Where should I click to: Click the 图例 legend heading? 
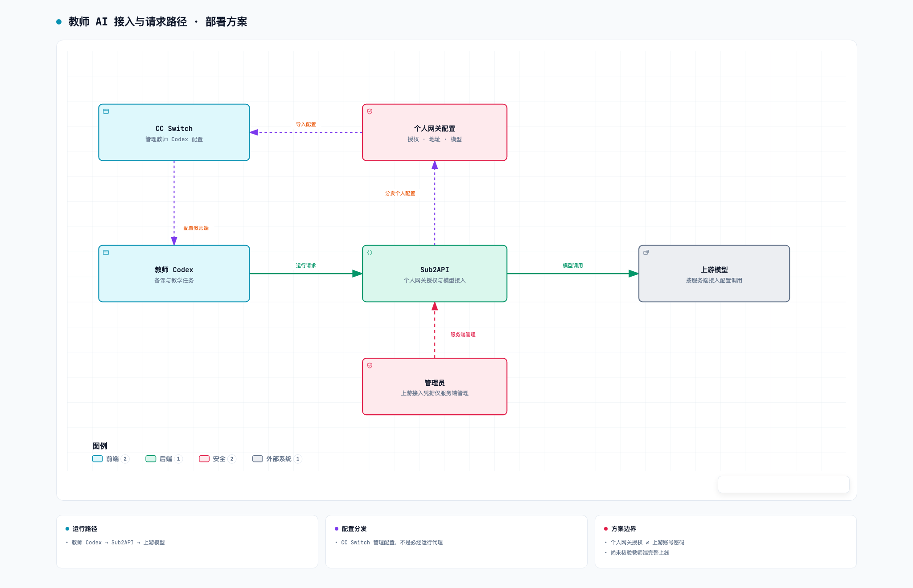[100, 446]
